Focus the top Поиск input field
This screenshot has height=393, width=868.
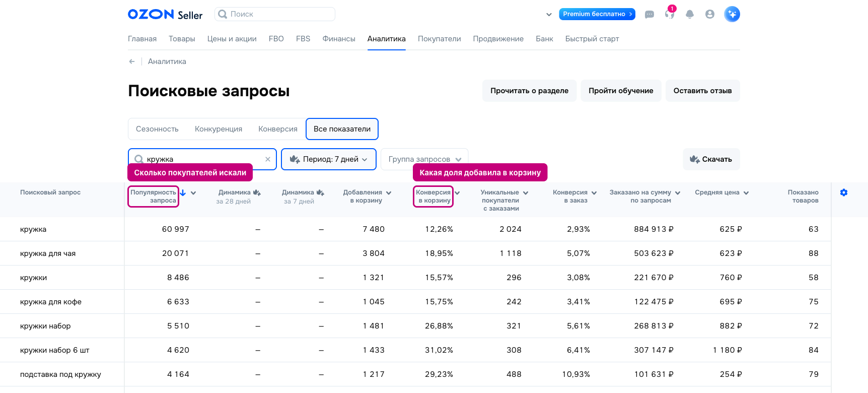pos(275,14)
